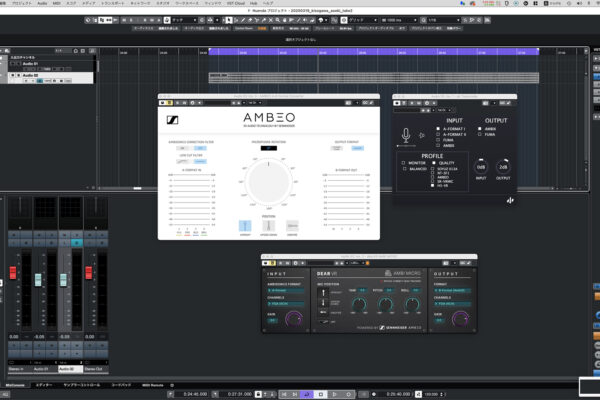Select the NT-SF1 microphone profile checkbox
The height and width of the screenshot is (400, 600).
coord(433,173)
